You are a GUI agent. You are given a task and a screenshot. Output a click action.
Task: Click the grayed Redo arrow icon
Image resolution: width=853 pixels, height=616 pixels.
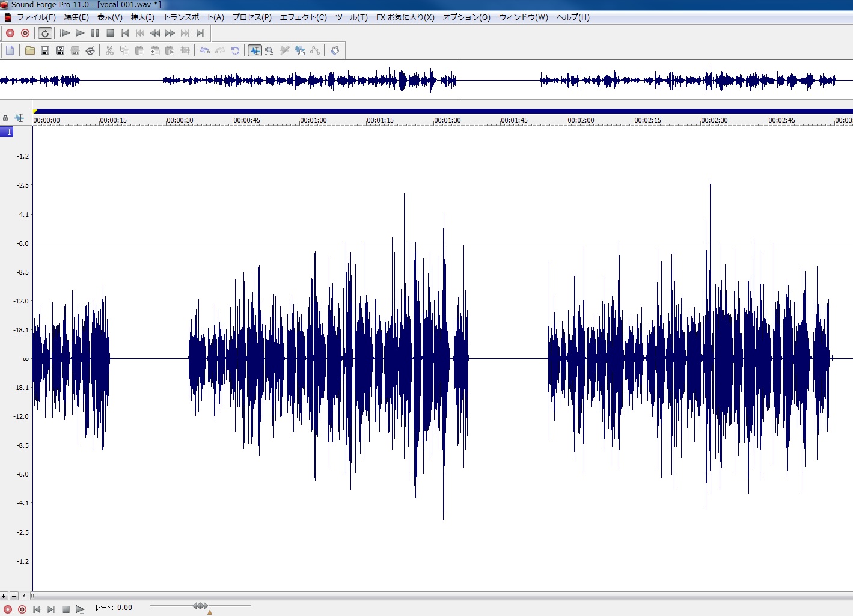(x=220, y=50)
